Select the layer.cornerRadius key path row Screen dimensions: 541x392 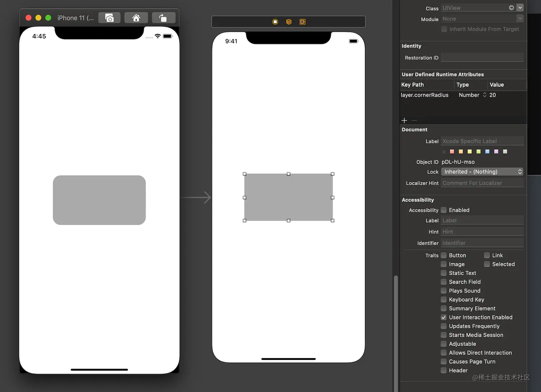click(463, 95)
